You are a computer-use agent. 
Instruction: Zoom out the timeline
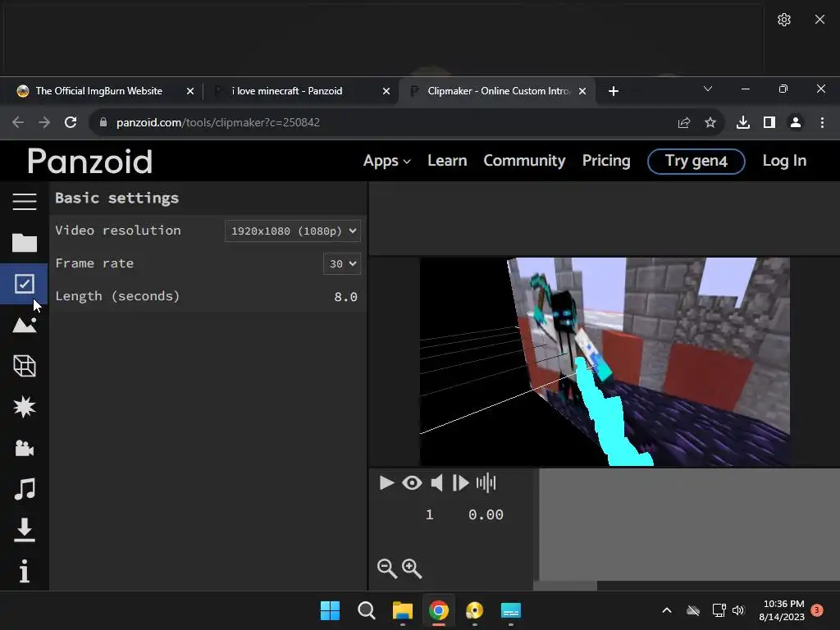[387, 568]
